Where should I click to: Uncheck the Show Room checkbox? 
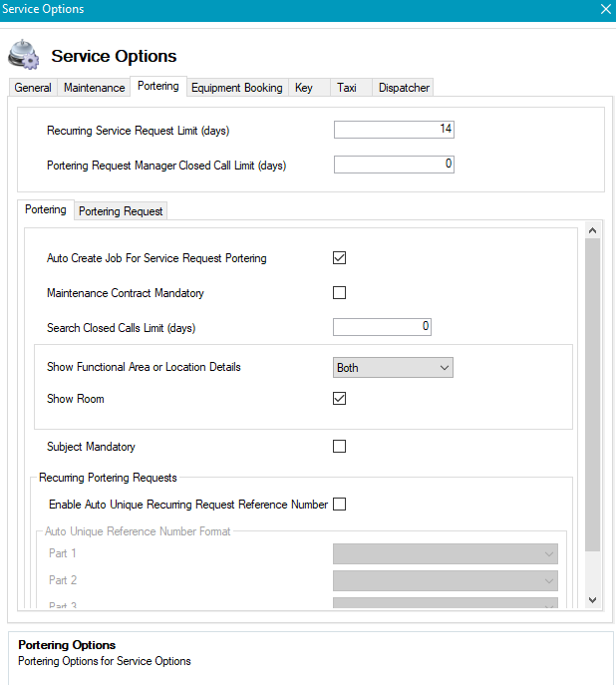pos(339,399)
